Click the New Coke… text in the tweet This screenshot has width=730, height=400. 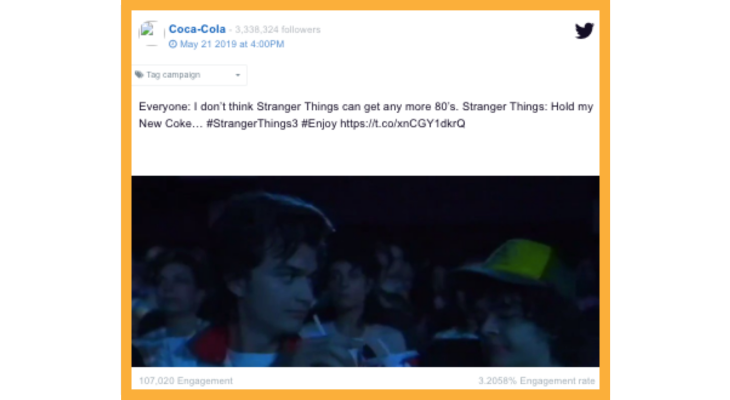click(170, 123)
